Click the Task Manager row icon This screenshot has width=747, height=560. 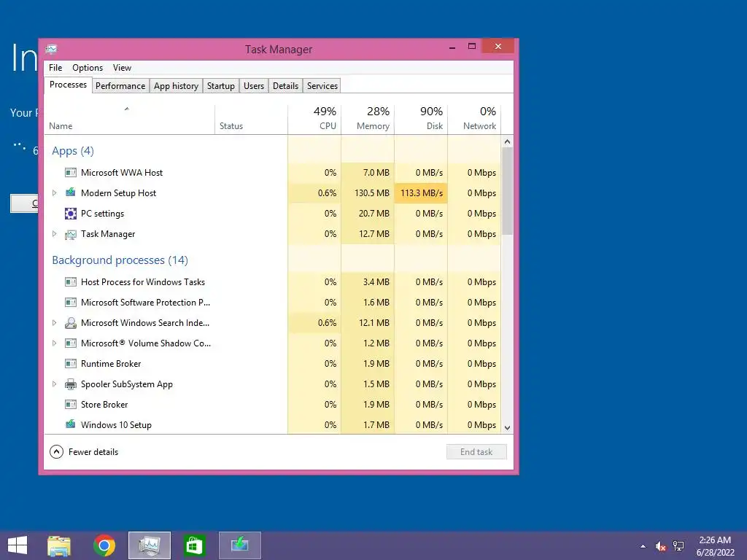pyautogui.click(x=71, y=234)
